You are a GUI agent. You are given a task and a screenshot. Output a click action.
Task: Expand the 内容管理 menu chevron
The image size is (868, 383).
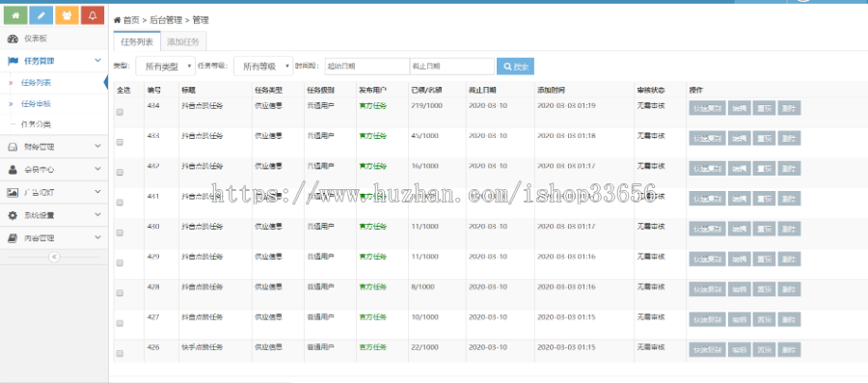pyautogui.click(x=98, y=237)
